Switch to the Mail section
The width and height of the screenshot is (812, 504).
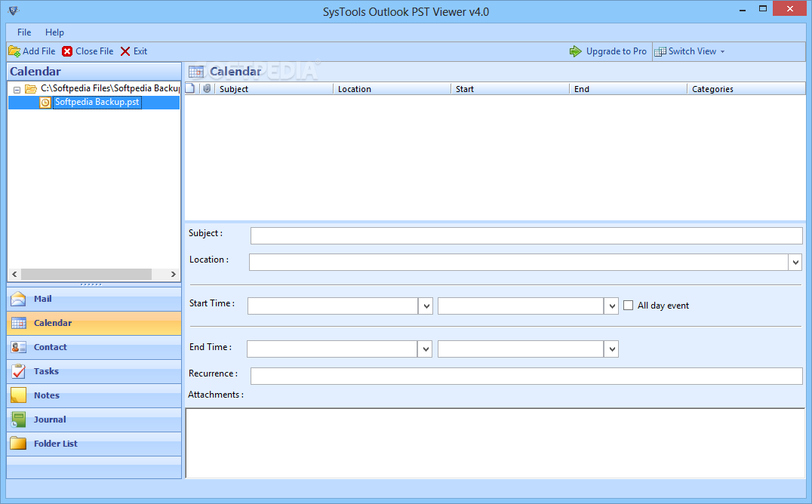[x=94, y=299]
